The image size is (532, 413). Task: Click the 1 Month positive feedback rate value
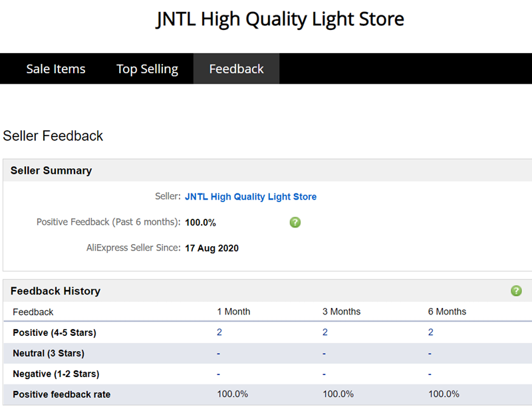pos(232,394)
